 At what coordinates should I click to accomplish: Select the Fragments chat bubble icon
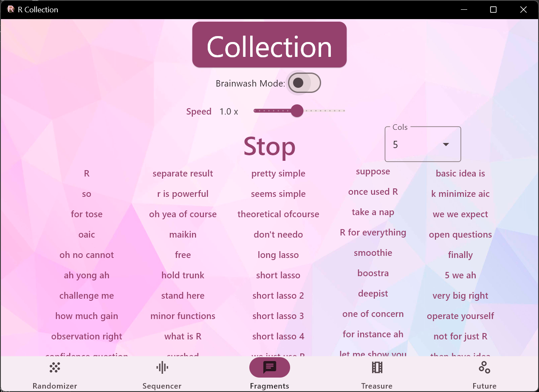click(269, 367)
